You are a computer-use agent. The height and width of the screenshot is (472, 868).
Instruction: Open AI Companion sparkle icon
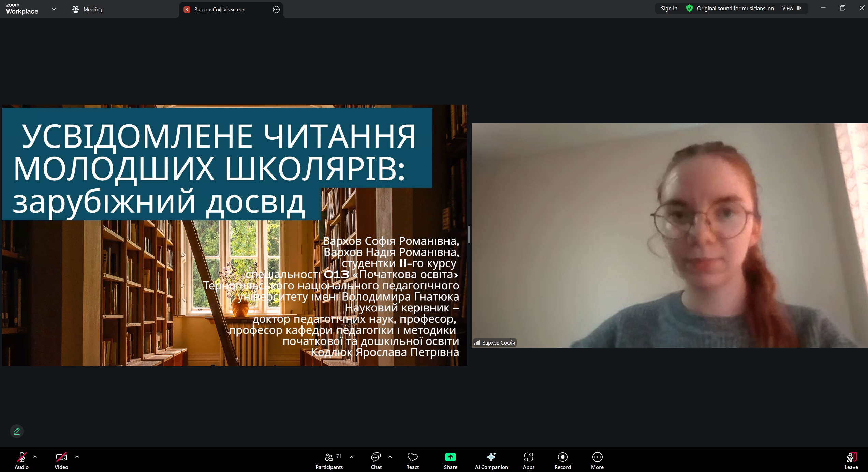point(491,457)
